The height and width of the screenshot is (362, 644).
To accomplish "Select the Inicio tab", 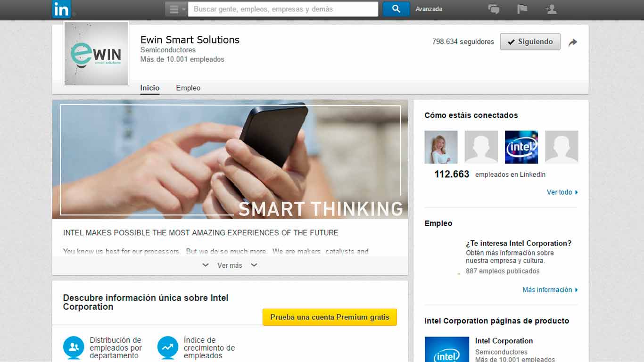I will click(x=150, y=88).
